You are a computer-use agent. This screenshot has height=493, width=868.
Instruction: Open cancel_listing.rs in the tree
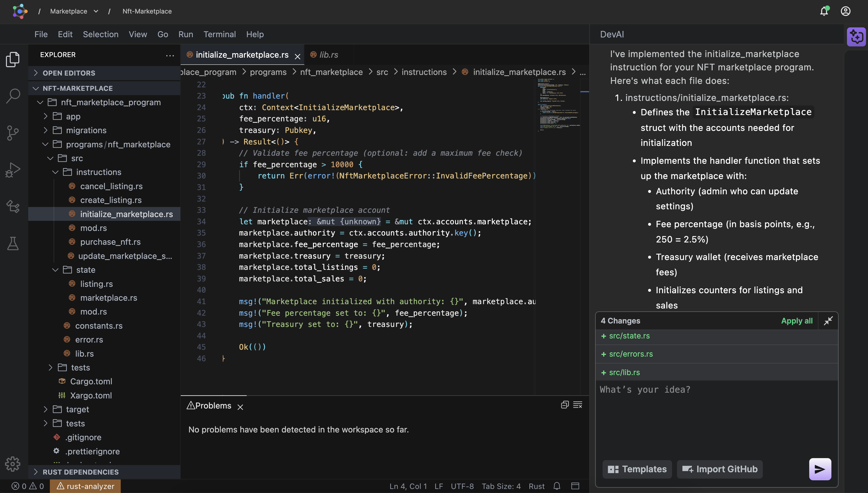pyautogui.click(x=111, y=186)
